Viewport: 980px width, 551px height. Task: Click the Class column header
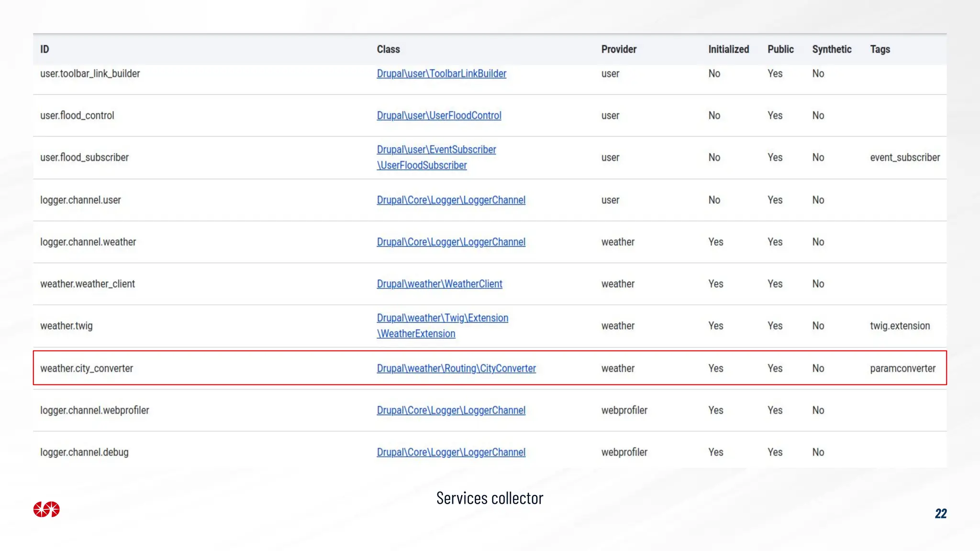pos(388,49)
